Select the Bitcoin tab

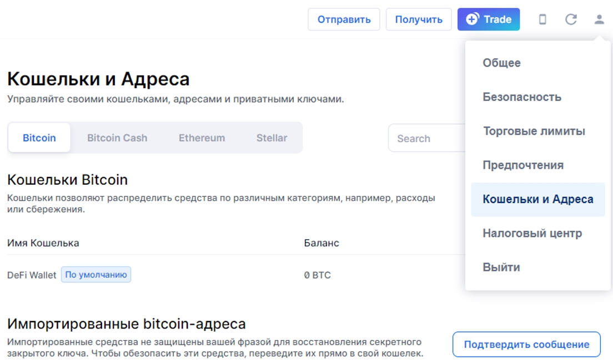pos(39,138)
